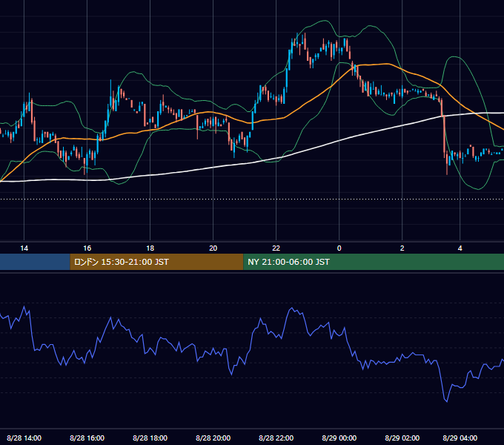Click the 2 hour label on chart axis
504x445 pixels.
coord(402,248)
